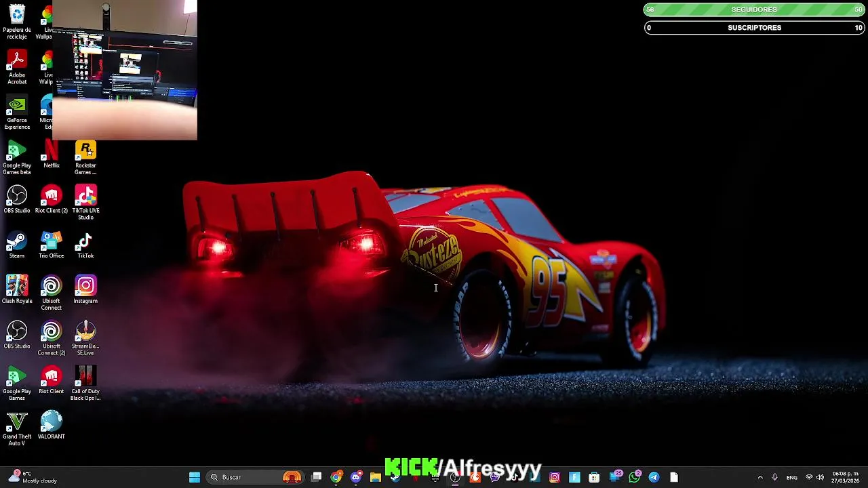This screenshot has width=868, height=488.
Task: Select OBS Studio icon beside Riot Client (2)
Action: click(17, 199)
